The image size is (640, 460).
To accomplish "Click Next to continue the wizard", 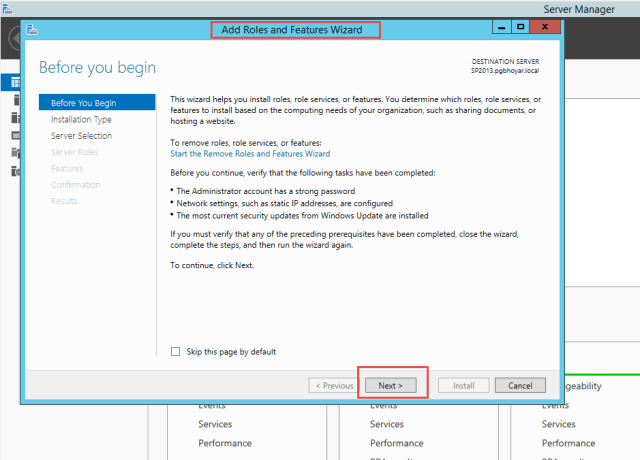I will click(390, 385).
